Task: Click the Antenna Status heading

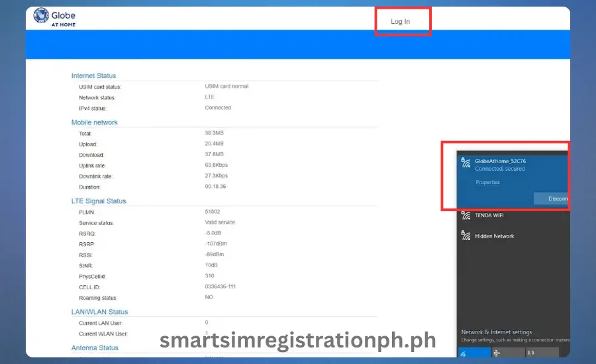Action: coord(95,347)
